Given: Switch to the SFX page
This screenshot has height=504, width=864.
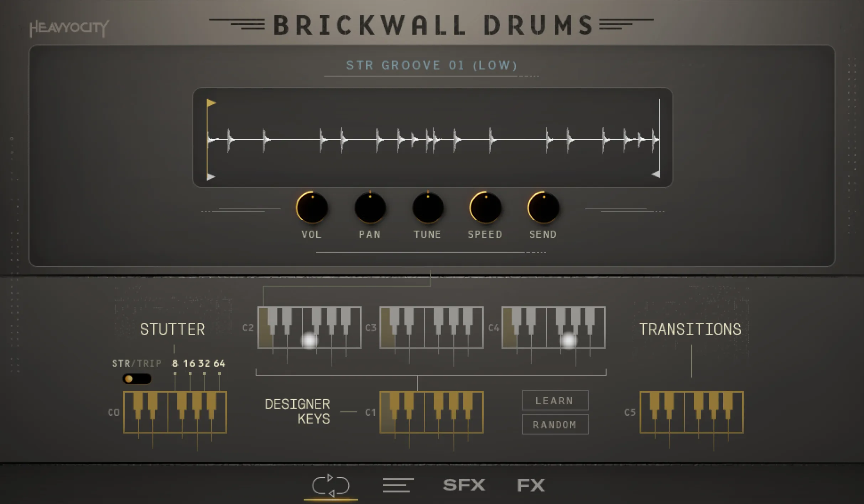Looking at the screenshot, I should pos(464,485).
